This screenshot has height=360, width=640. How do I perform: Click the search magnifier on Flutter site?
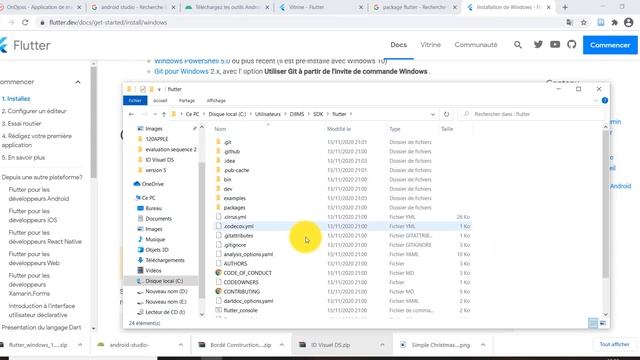click(x=518, y=45)
